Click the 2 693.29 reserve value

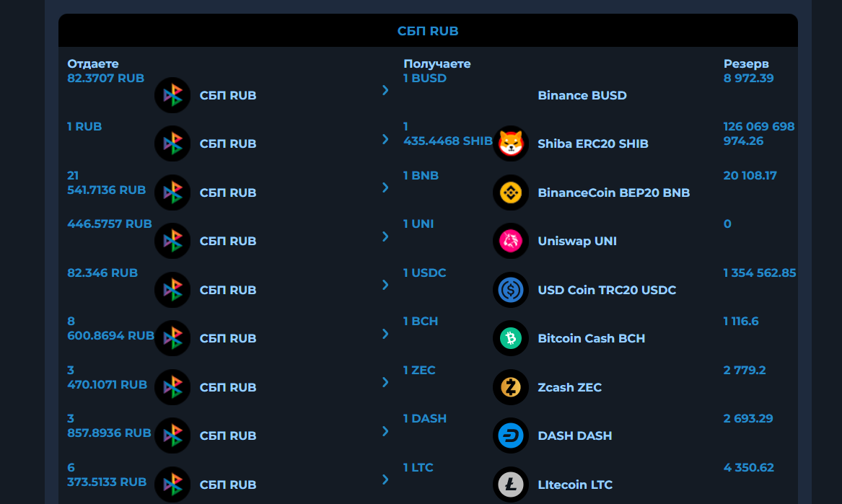point(748,418)
